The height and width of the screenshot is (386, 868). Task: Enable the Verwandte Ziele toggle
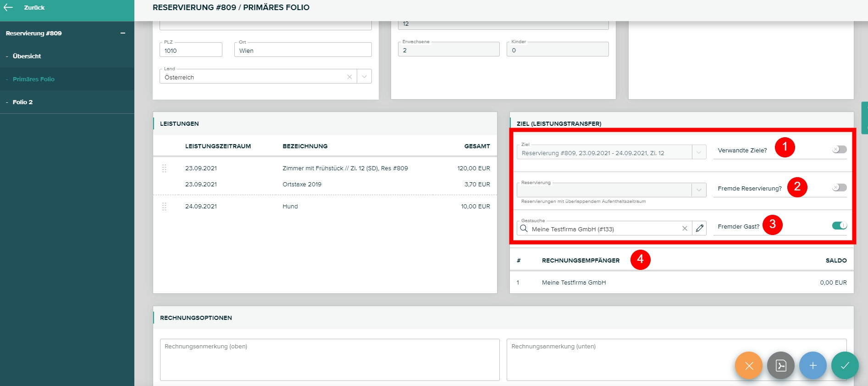click(839, 150)
